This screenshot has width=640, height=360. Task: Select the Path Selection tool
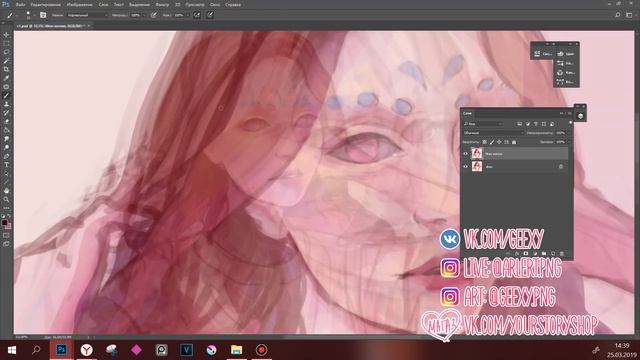click(x=6, y=173)
